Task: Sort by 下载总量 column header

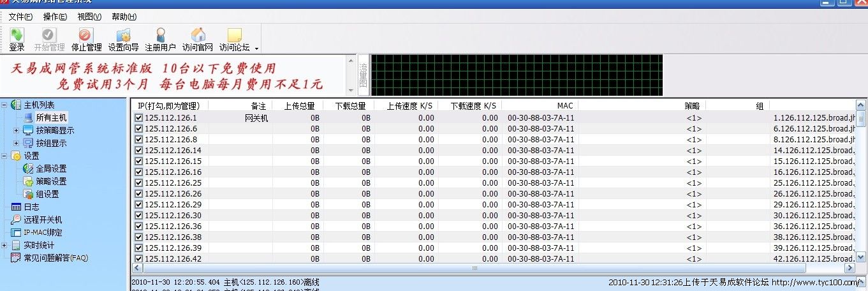Action: click(348, 106)
